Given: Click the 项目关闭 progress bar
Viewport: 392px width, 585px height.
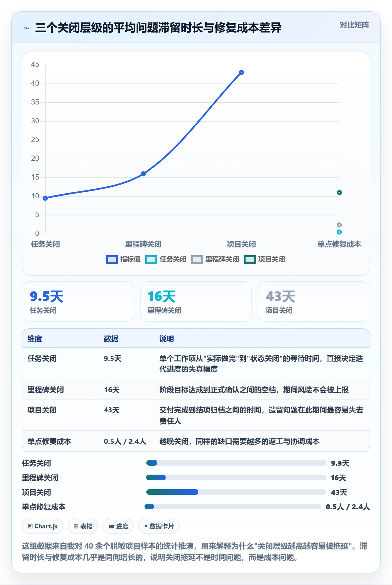Looking at the screenshot, I should 236,492.
